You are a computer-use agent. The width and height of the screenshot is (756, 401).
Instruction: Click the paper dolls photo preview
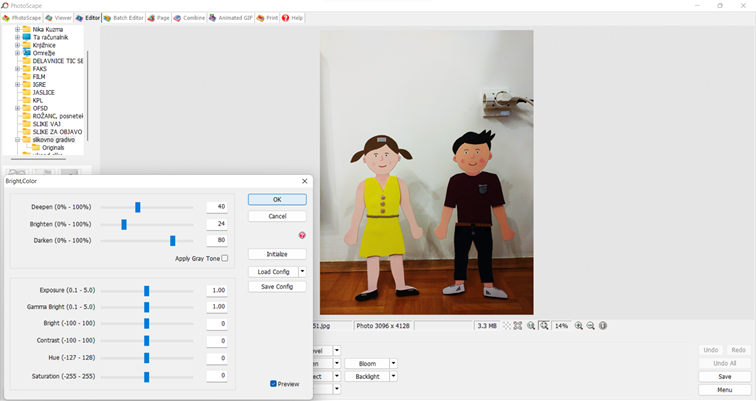[x=427, y=173]
